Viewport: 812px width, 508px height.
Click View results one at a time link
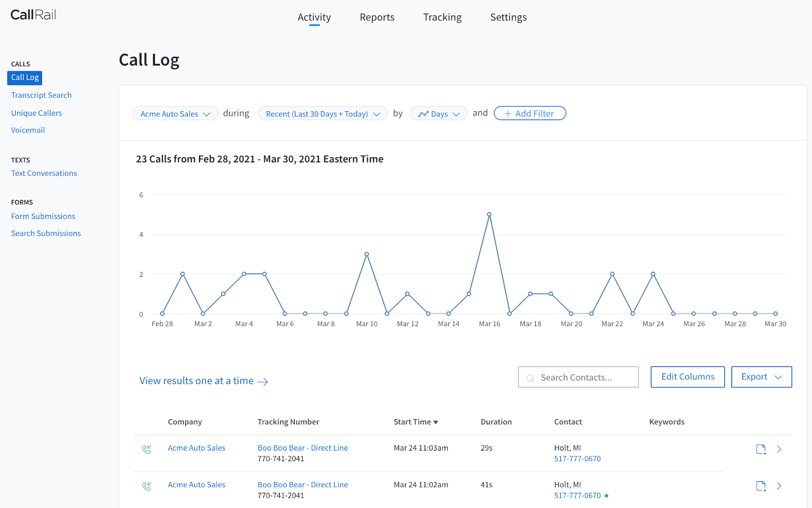pos(204,381)
